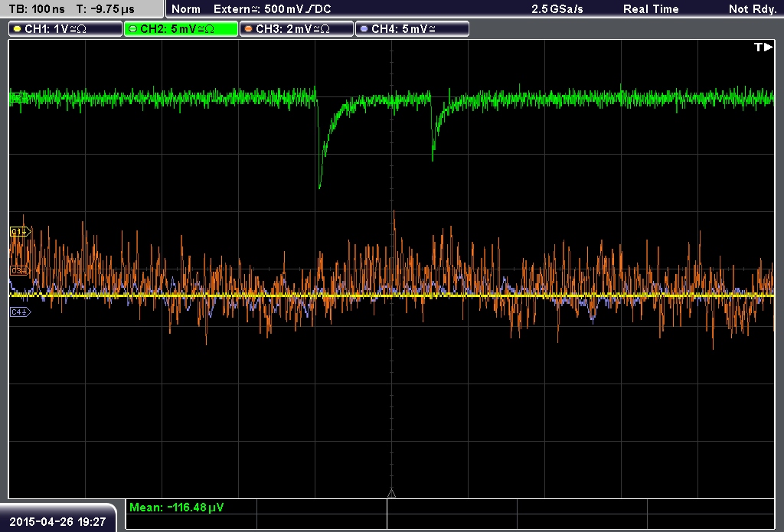Click the C3 ground level marker
Viewport: 784px width, 532px height.
point(19,270)
